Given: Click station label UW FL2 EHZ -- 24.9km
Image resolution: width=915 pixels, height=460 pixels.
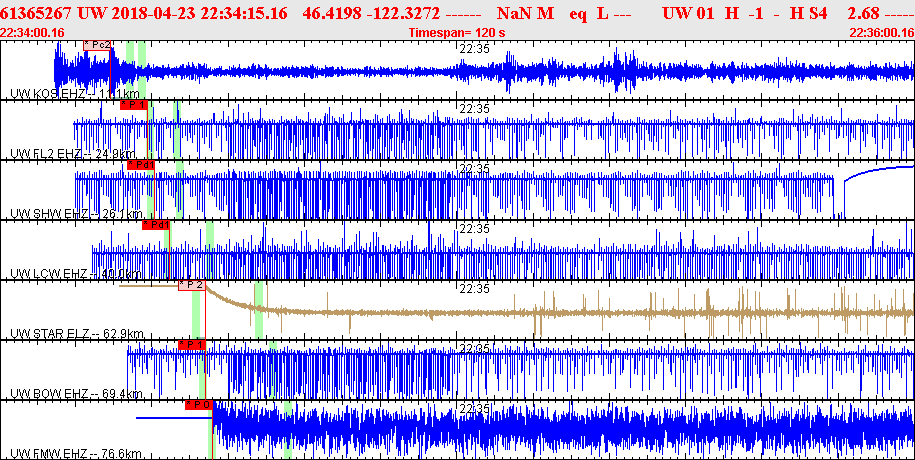Looking at the screenshot, I should (x=75, y=154).
